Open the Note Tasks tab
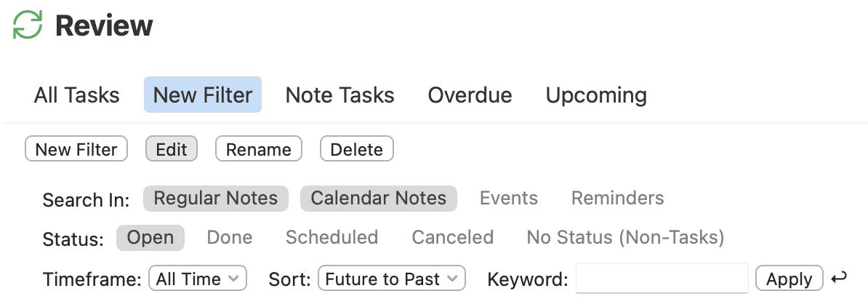Screen dimensions: 868x307 coord(339,95)
